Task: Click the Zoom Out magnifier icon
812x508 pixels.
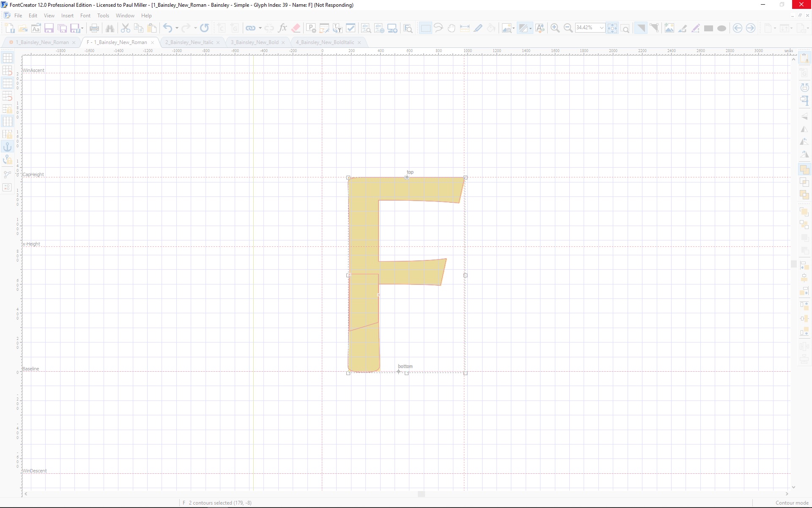Action: 568,28
